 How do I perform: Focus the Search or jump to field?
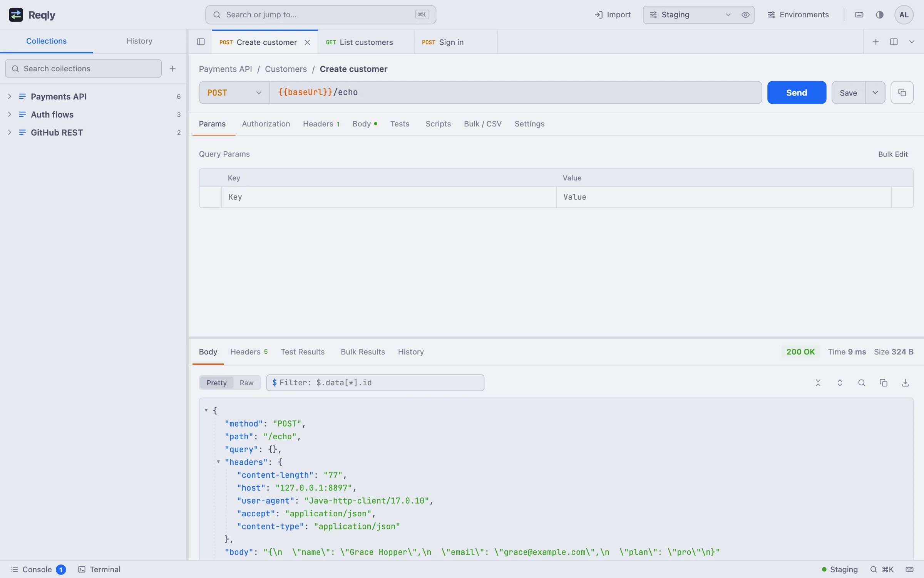point(320,15)
